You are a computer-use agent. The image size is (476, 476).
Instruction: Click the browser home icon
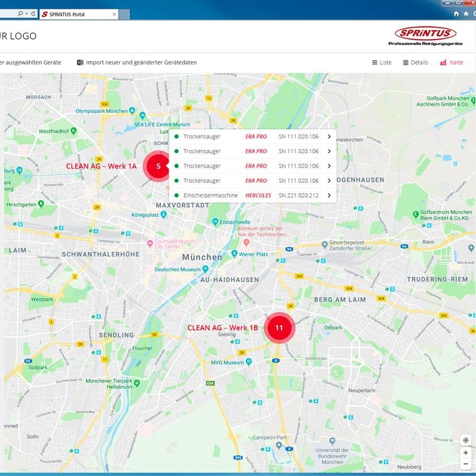click(x=456, y=13)
